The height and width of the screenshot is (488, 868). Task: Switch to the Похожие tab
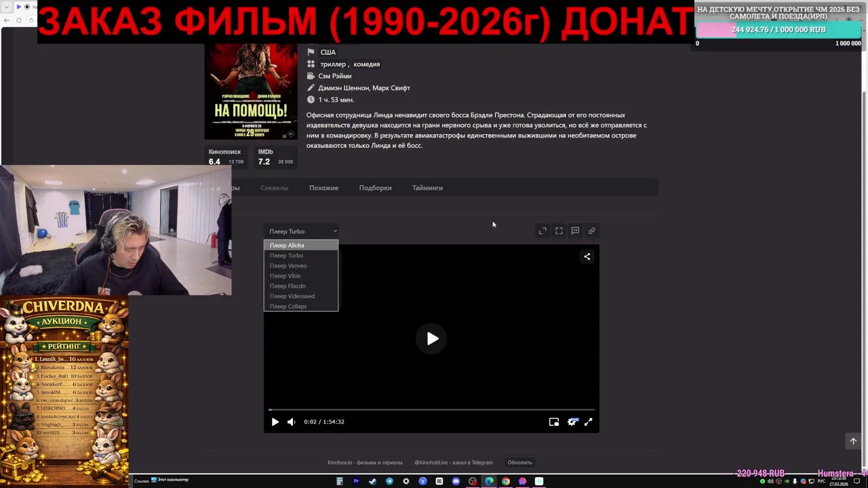pos(323,188)
